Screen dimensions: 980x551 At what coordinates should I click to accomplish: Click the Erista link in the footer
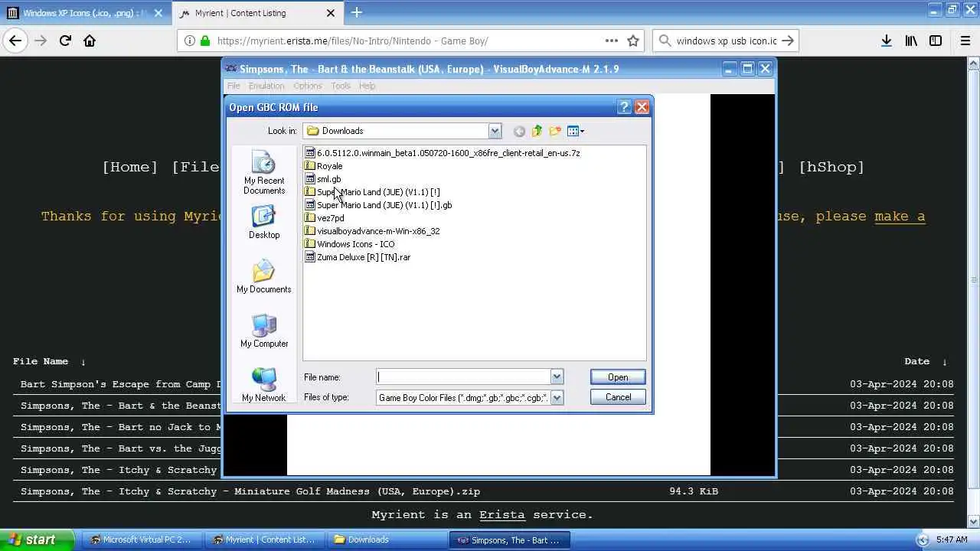(x=502, y=515)
